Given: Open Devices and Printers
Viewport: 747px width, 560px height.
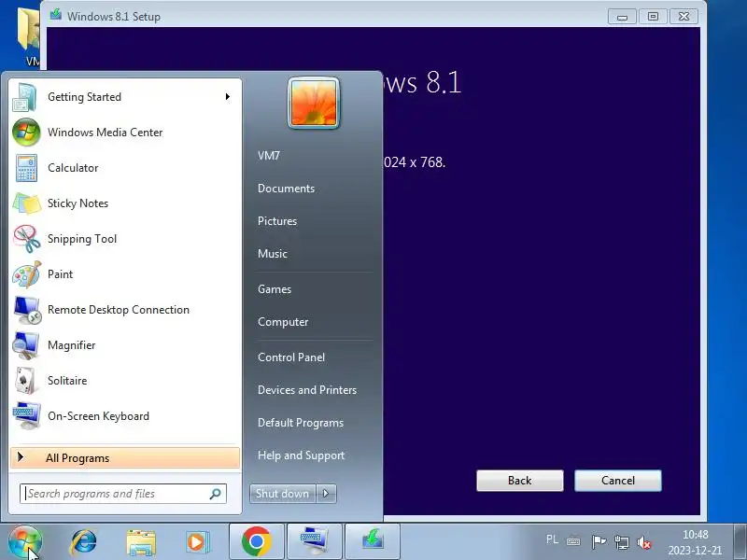Looking at the screenshot, I should 307,390.
